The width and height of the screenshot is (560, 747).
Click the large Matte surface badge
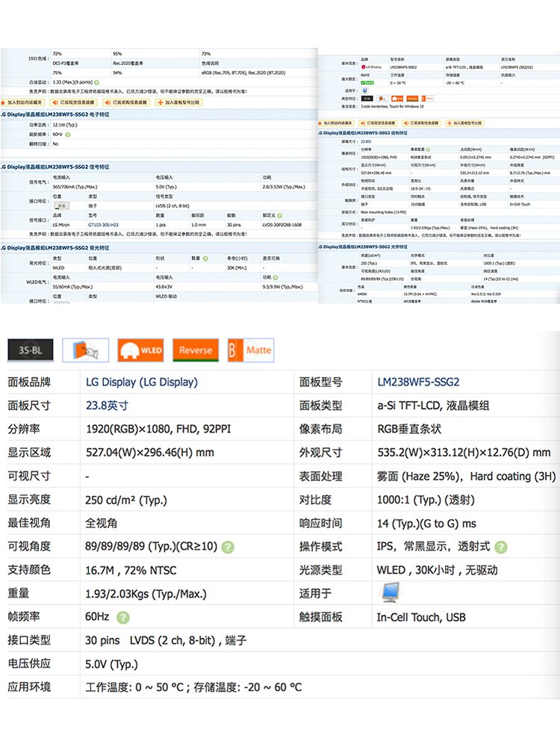click(251, 350)
